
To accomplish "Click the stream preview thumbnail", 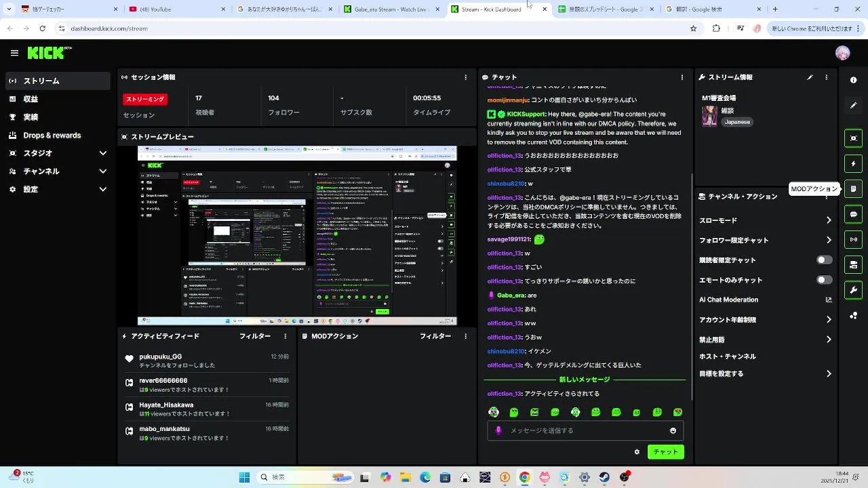I will tap(297, 235).
